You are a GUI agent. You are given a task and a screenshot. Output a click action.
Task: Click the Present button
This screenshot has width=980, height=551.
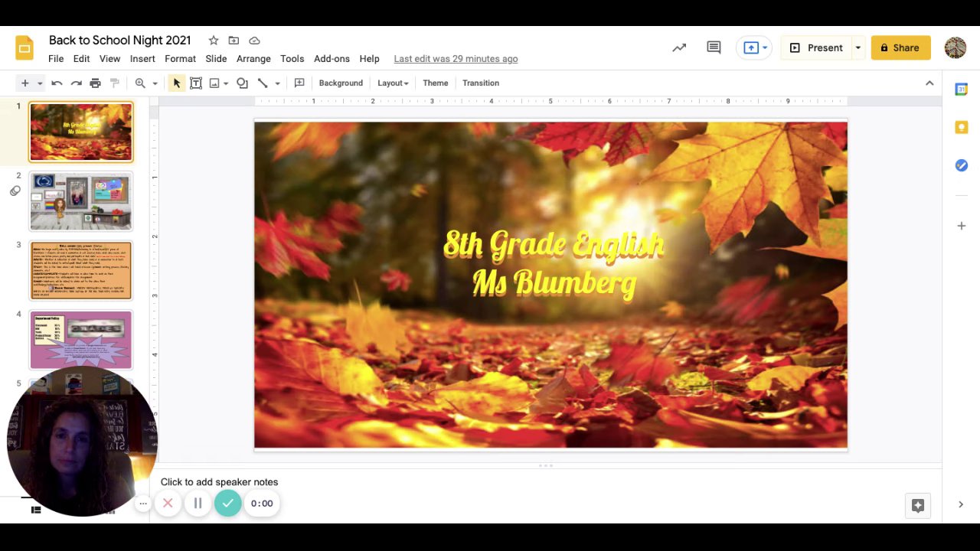(816, 47)
